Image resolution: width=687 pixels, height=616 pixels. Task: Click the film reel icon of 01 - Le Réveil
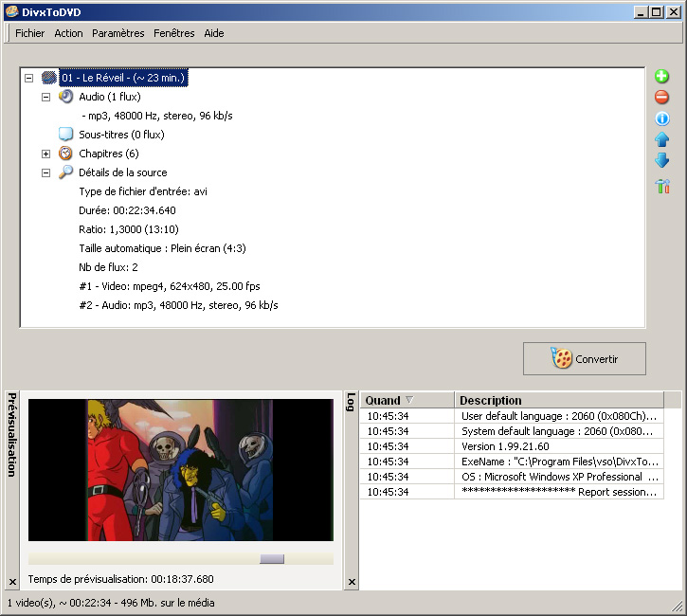point(49,78)
